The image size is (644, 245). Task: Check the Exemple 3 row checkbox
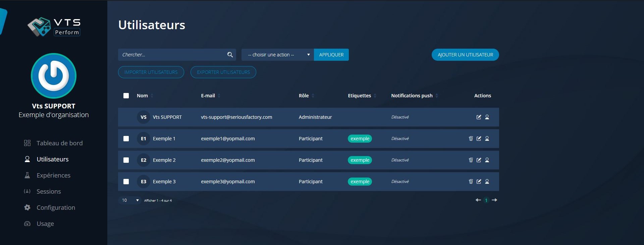pyautogui.click(x=126, y=182)
